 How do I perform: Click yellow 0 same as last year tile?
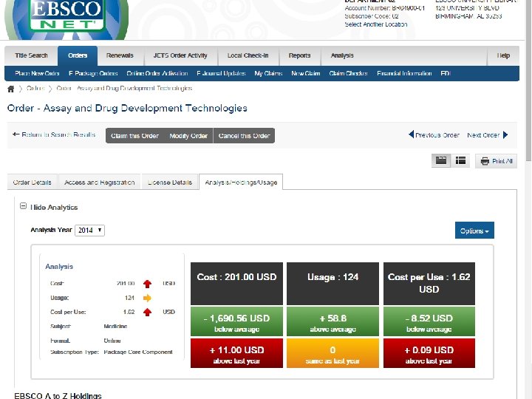pyautogui.click(x=332, y=353)
